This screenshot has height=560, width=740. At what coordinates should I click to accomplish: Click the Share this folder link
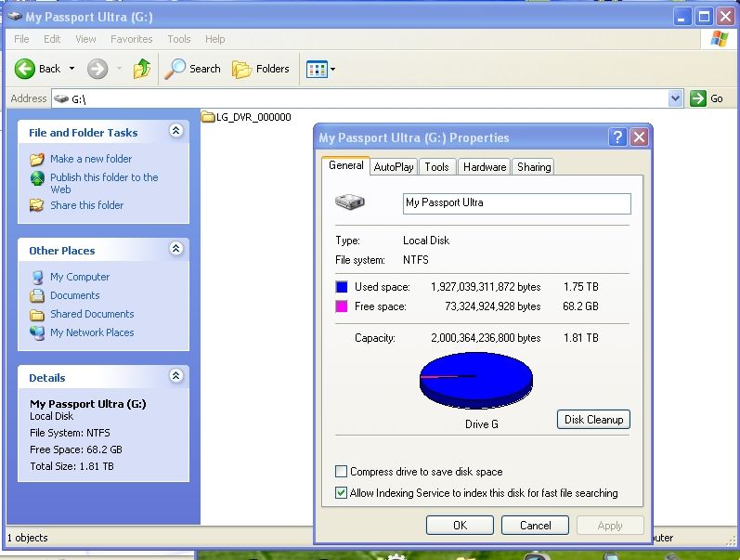[87, 205]
